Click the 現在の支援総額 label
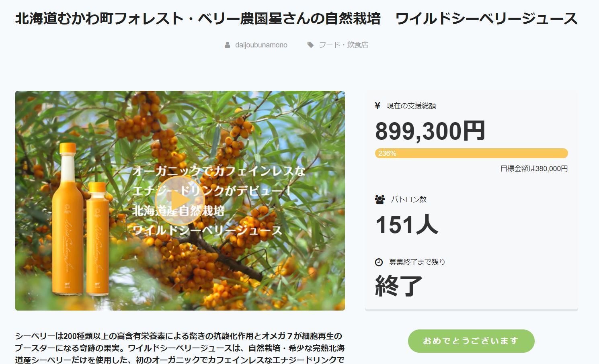 coord(411,106)
